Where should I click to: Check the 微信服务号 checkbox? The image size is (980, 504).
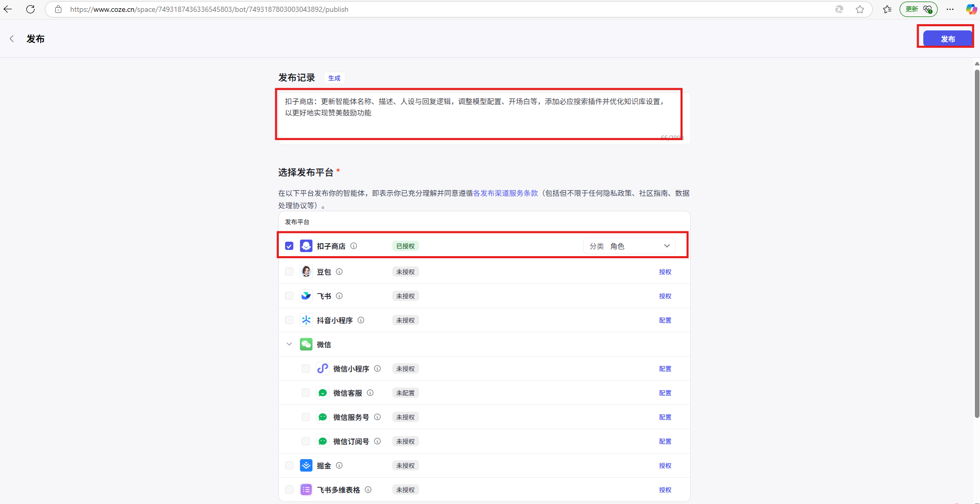coord(306,417)
